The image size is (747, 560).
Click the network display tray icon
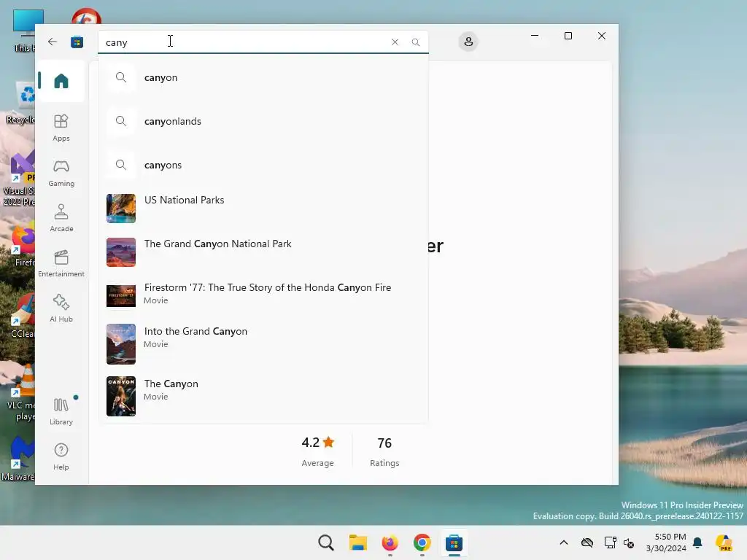[610, 542]
